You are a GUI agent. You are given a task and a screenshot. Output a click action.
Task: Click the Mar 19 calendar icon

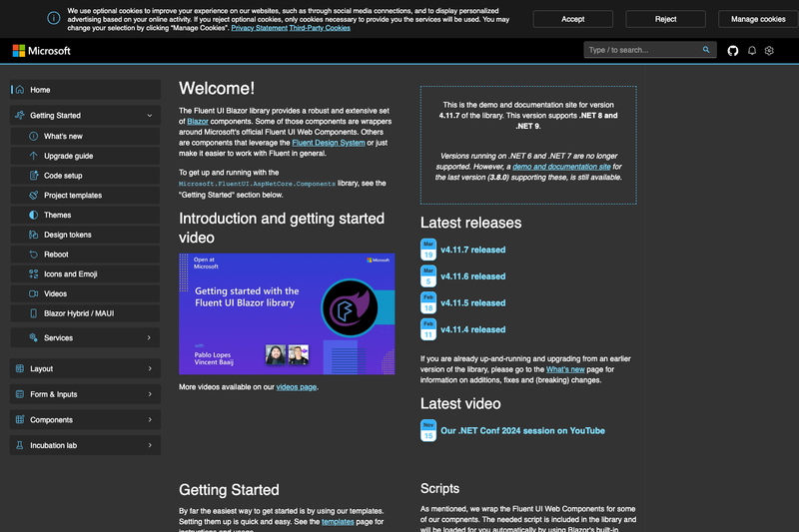pos(428,250)
